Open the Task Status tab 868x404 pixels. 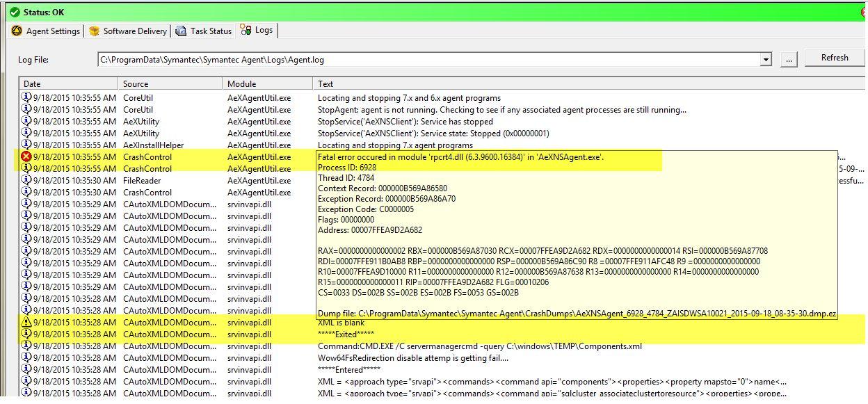click(x=211, y=31)
